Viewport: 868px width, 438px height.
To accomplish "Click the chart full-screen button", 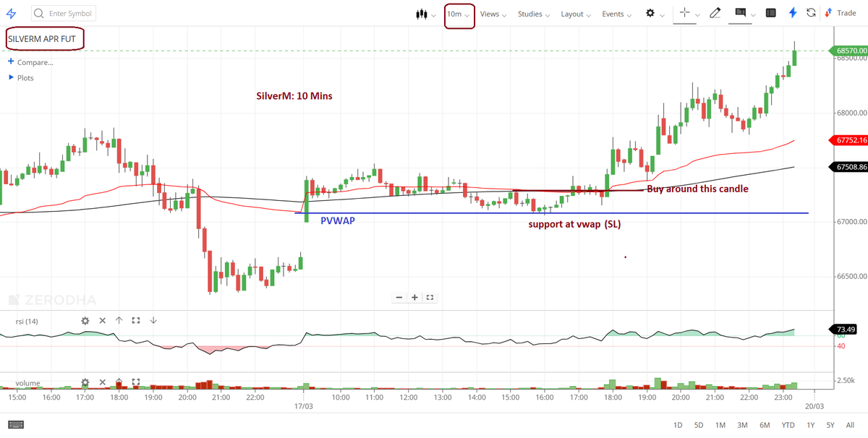I will [x=430, y=297].
